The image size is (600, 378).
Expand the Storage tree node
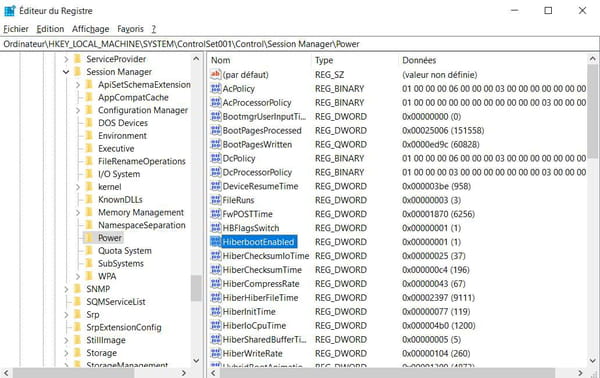66,353
